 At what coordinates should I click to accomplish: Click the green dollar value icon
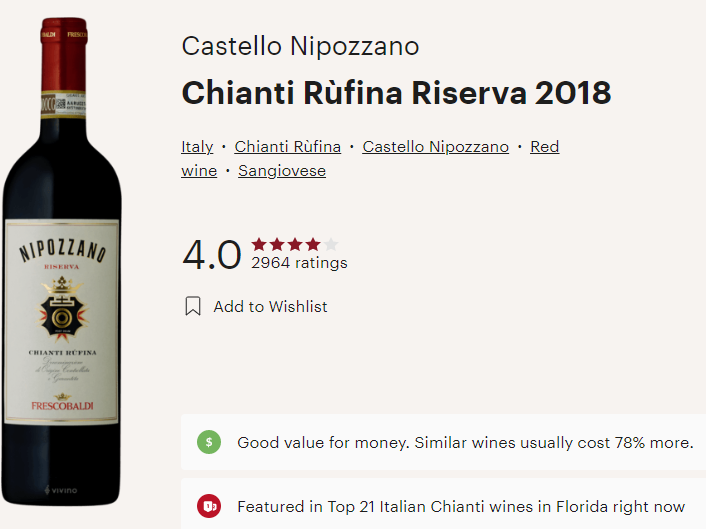pos(209,442)
